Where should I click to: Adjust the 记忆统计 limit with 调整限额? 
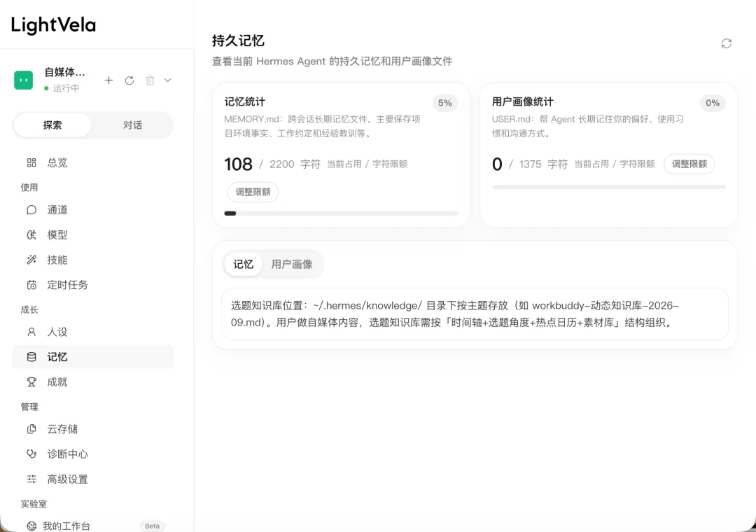click(x=253, y=192)
